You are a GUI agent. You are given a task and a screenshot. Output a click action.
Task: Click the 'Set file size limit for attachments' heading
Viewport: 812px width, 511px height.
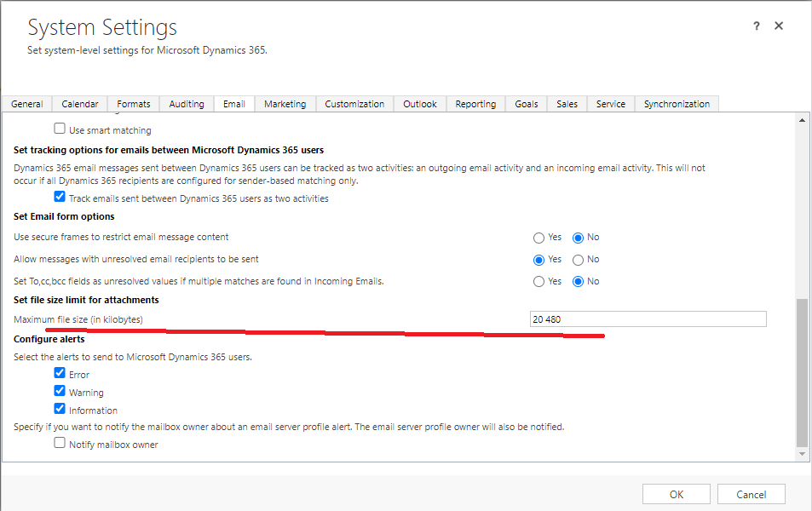pyautogui.click(x=86, y=300)
